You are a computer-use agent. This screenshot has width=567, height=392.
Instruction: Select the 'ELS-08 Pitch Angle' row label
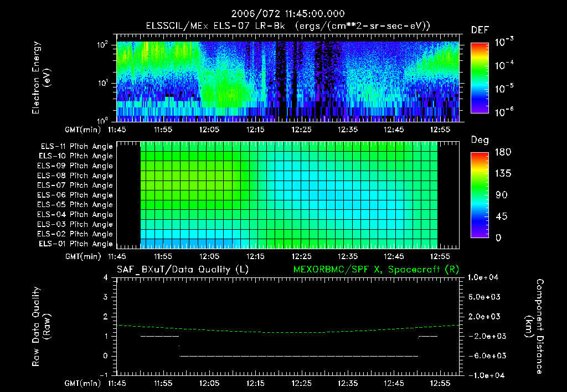75,176
